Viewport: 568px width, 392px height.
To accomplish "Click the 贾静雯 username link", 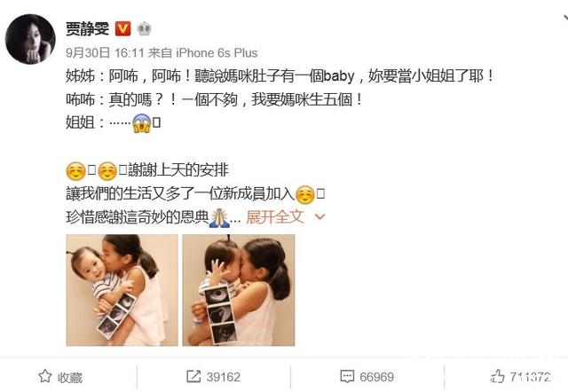I will point(87,28).
